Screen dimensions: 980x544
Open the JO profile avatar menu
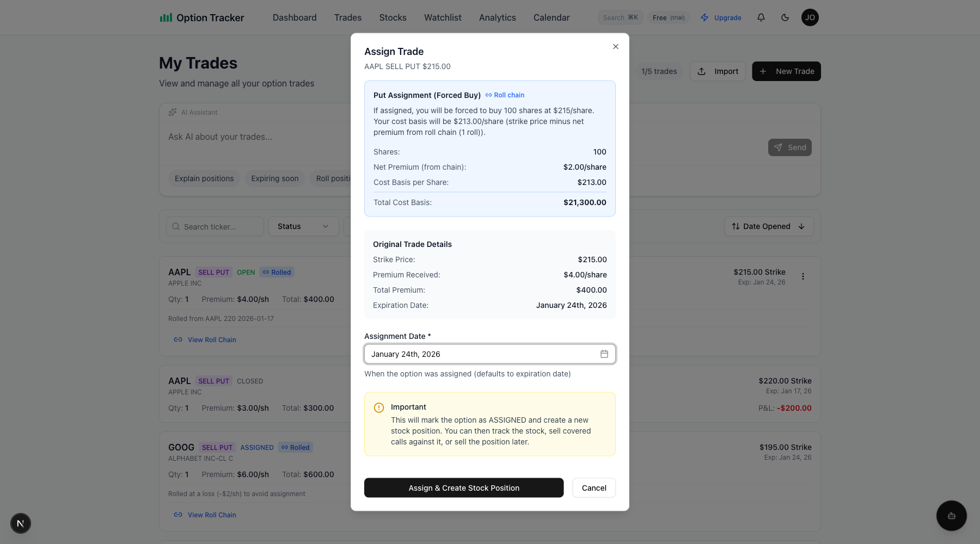point(810,17)
